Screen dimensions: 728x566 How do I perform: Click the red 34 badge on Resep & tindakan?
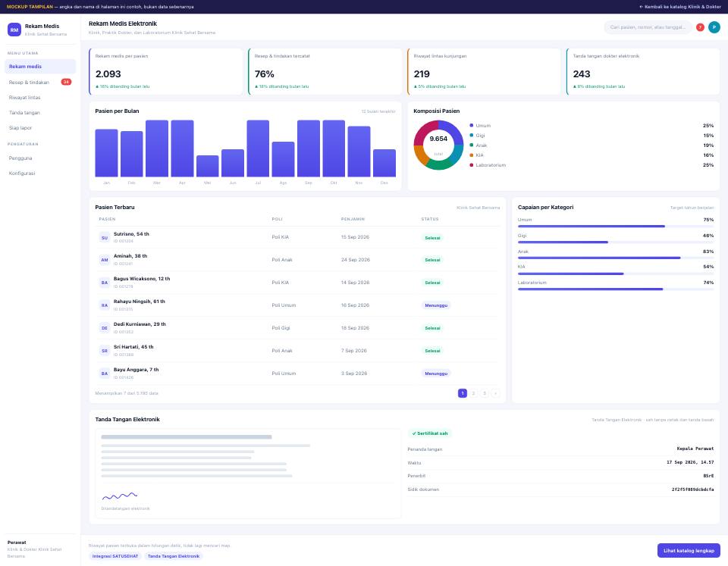pyautogui.click(x=67, y=82)
